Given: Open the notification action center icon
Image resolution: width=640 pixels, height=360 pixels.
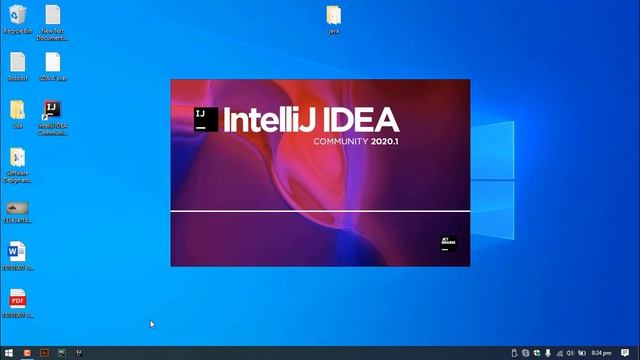Looking at the screenshot, I should [625, 353].
